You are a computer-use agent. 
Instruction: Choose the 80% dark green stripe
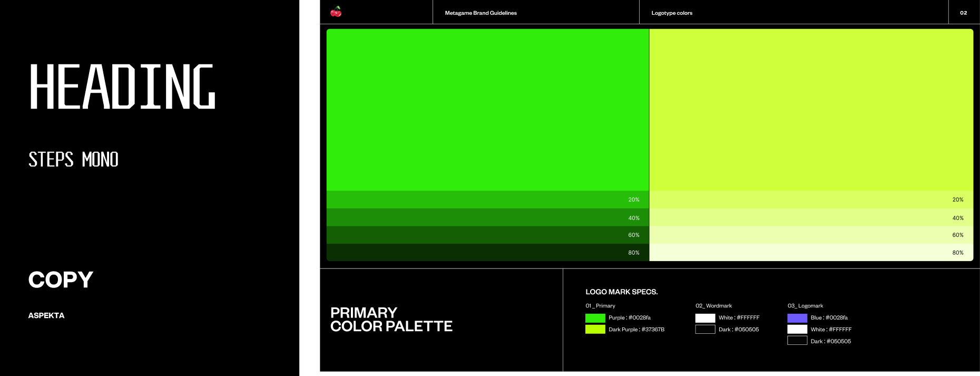tap(487, 253)
